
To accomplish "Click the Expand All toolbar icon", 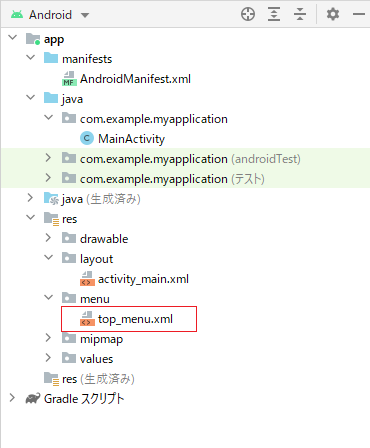I will click(x=274, y=14).
